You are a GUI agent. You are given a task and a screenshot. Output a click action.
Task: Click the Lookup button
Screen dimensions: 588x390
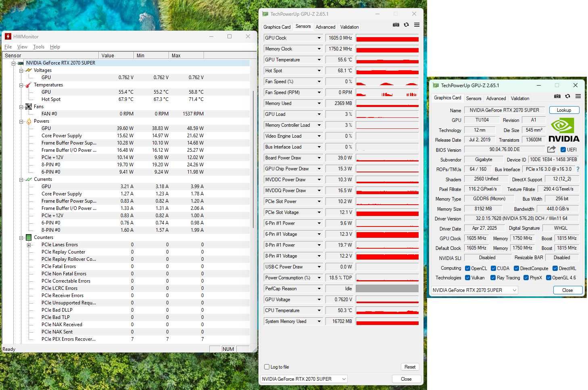[564, 110]
